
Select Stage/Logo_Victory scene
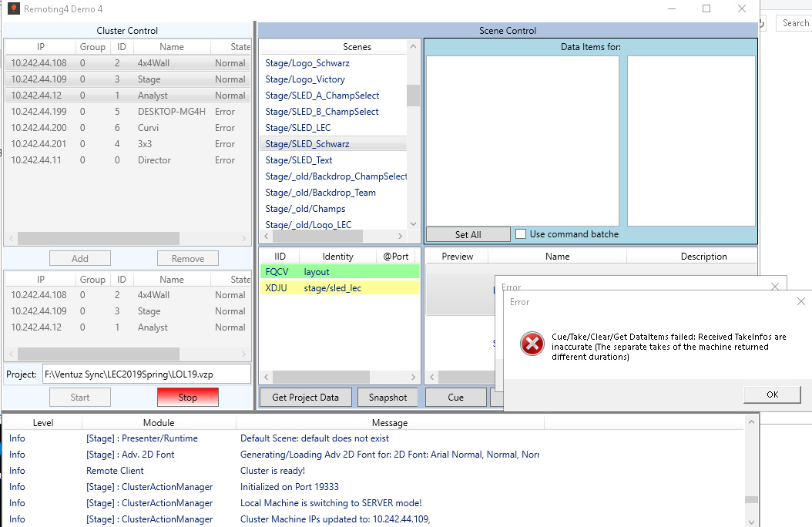pyautogui.click(x=305, y=79)
